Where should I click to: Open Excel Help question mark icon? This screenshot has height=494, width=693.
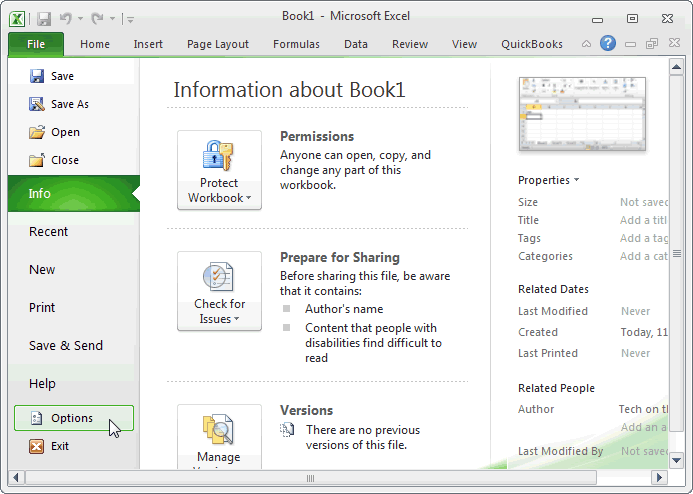coord(608,43)
